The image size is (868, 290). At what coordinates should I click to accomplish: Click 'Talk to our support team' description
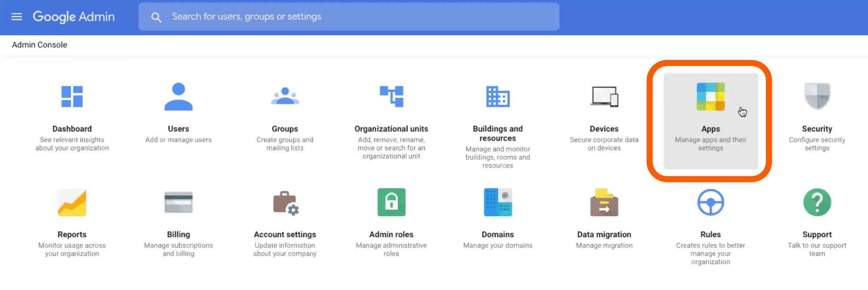pos(817,249)
